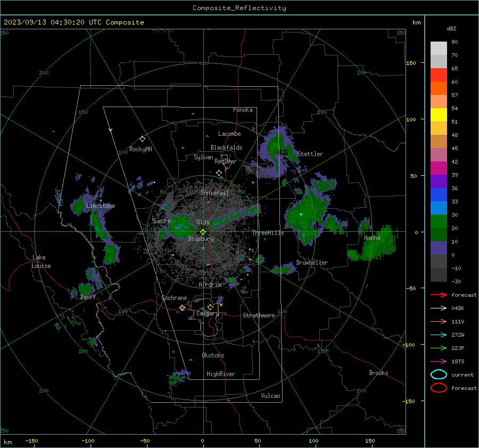Click the cyan current ellipse legend icon
This screenshot has width=479, height=448.
439,374
